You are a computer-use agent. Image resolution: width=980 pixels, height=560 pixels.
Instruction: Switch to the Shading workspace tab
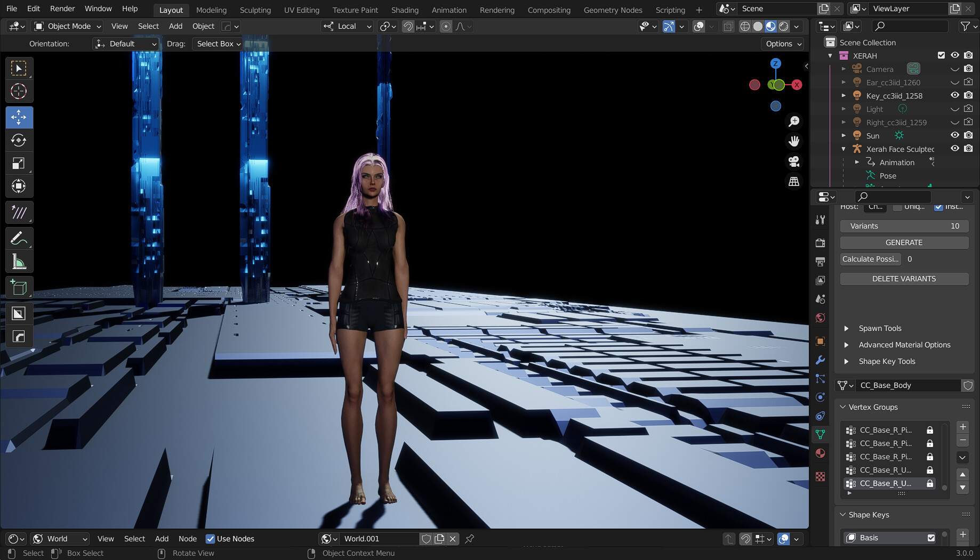pyautogui.click(x=405, y=10)
